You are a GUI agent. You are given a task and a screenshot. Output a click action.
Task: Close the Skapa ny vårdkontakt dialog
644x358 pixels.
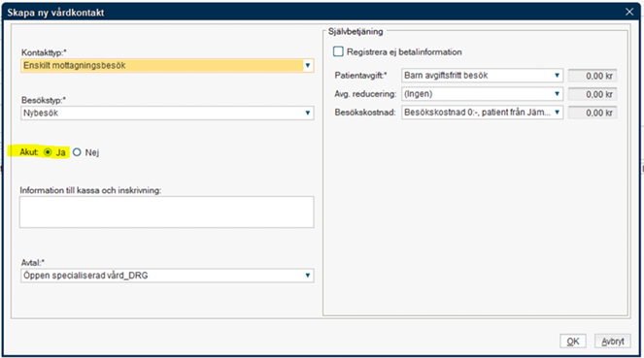point(629,12)
